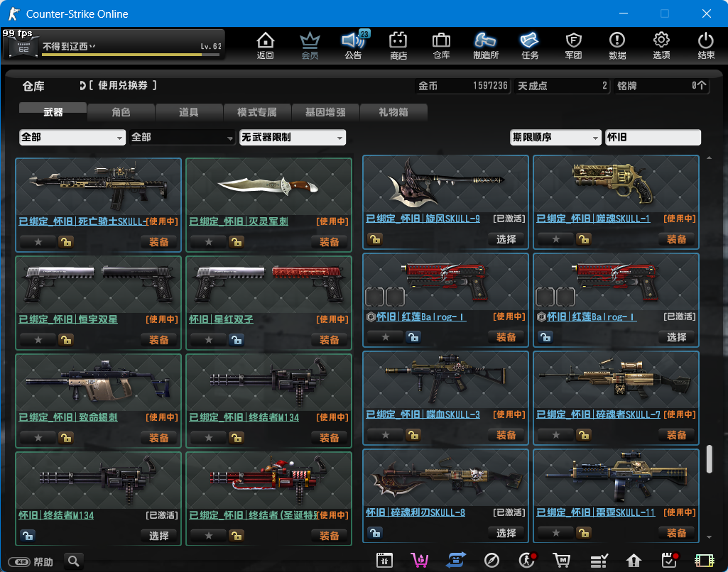Click the scroll down arrow of inventory
This screenshot has height=572, width=728.
[709, 537]
